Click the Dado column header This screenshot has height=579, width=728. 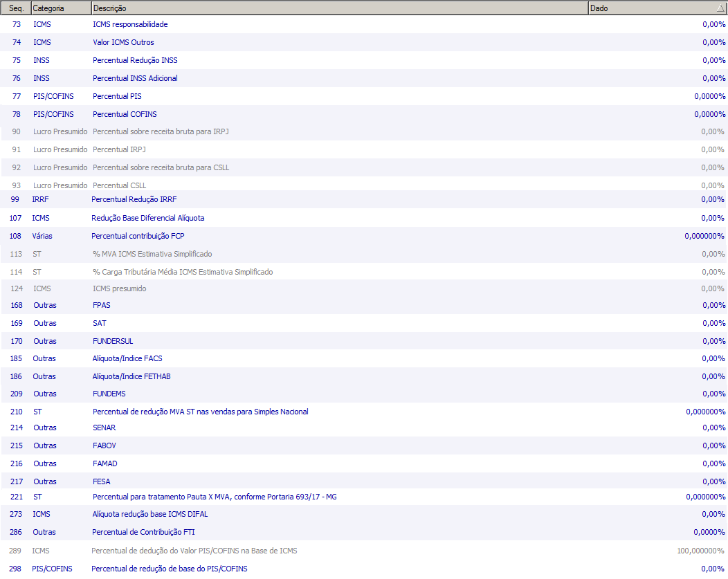pos(657,8)
